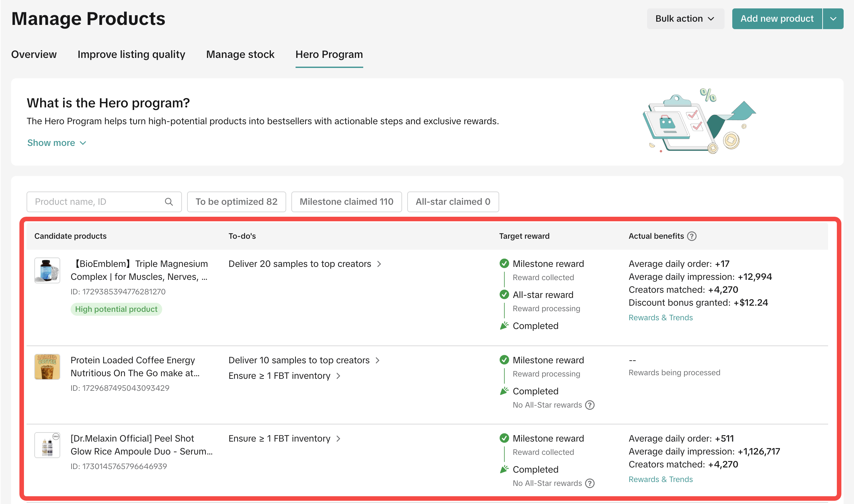Viewport: 854px width, 504px height.
Task: Toggle the To be optimized 82 filter
Action: pyautogui.click(x=236, y=202)
